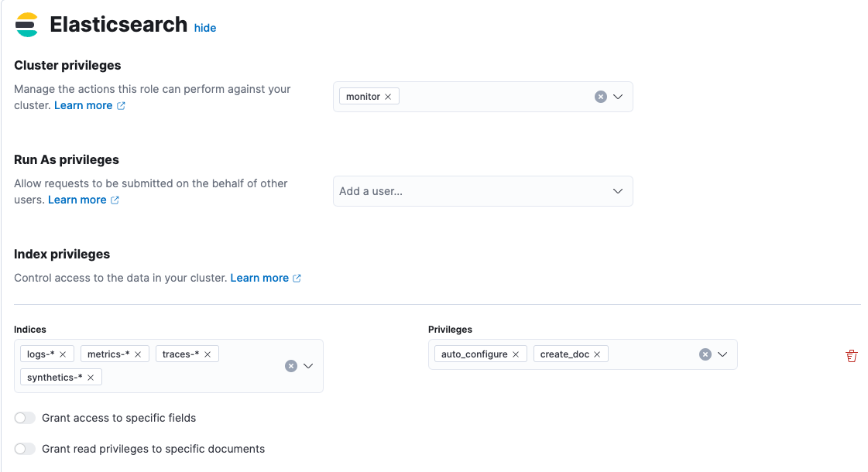Delete the index privilege row using trash icon
The image size is (868, 472).
[852, 356]
